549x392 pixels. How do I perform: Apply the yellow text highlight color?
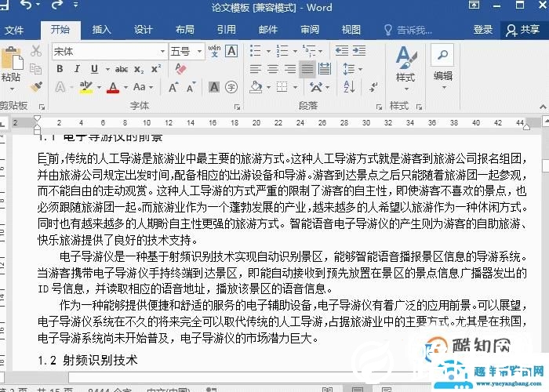click(x=86, y=87)
